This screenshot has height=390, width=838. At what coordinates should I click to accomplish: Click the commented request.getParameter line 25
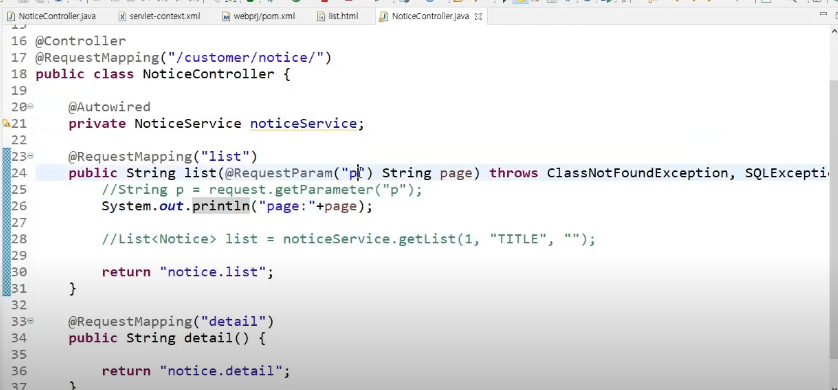click(262, 190)
